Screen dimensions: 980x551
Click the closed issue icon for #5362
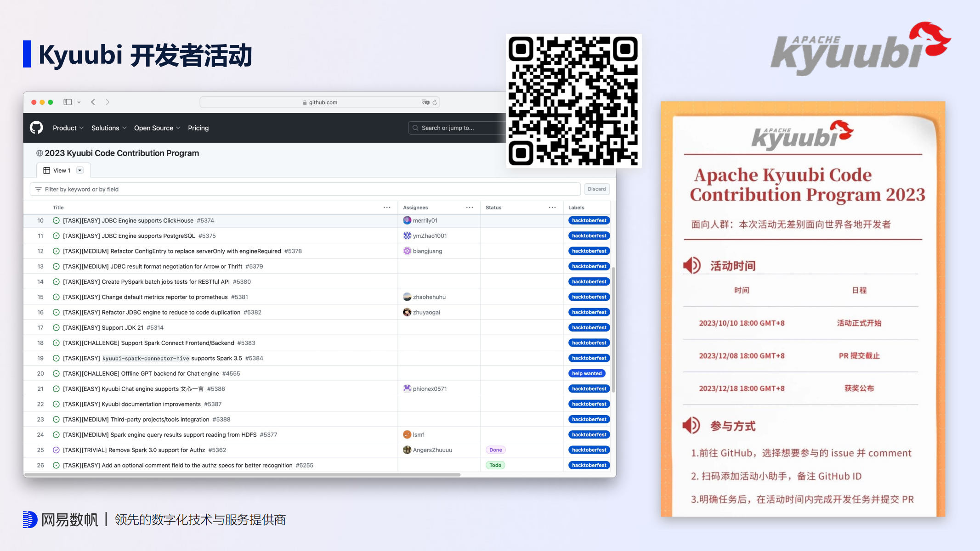pyautogui.click(x=56, y=450)
